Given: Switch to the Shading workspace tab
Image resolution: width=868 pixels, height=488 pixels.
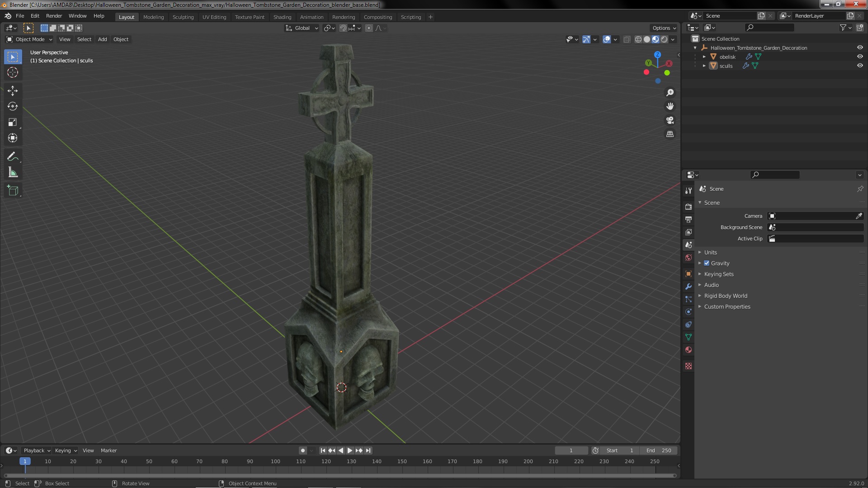Looking at the screenshot, I should 282,17.
